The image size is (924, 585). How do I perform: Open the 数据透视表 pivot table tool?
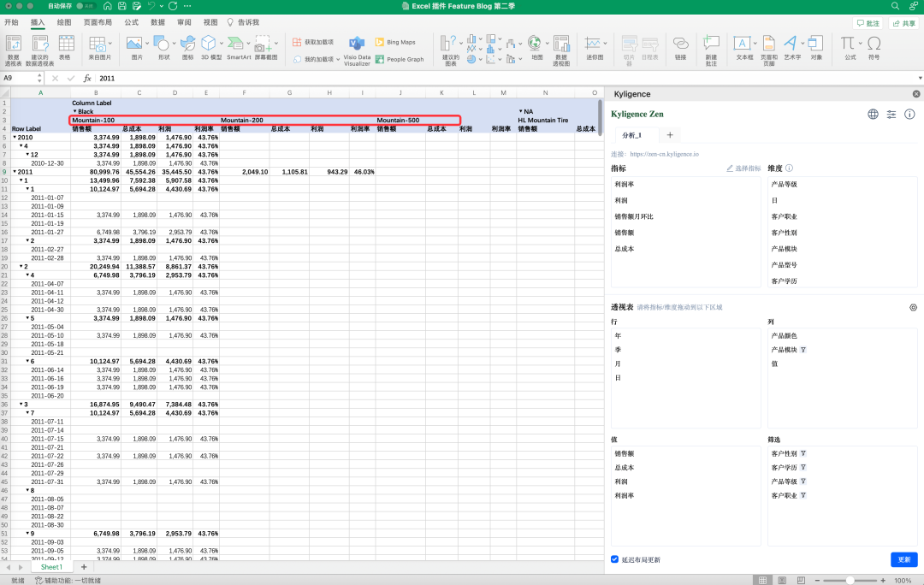click(13, 50)
